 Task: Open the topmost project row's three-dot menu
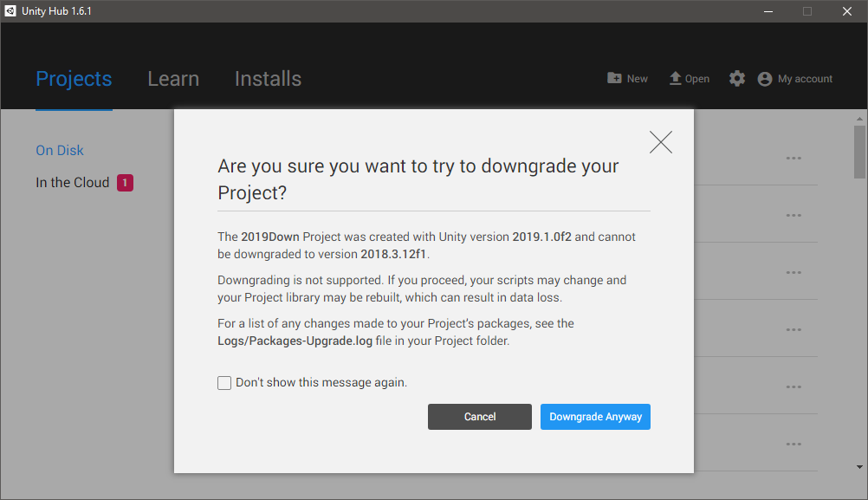click(794, 159)
